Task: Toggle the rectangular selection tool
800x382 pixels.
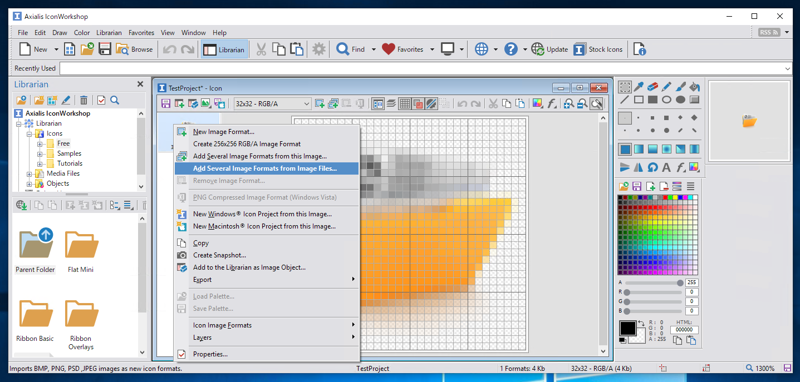Action: pyautogui.click(x=625, y=86)
